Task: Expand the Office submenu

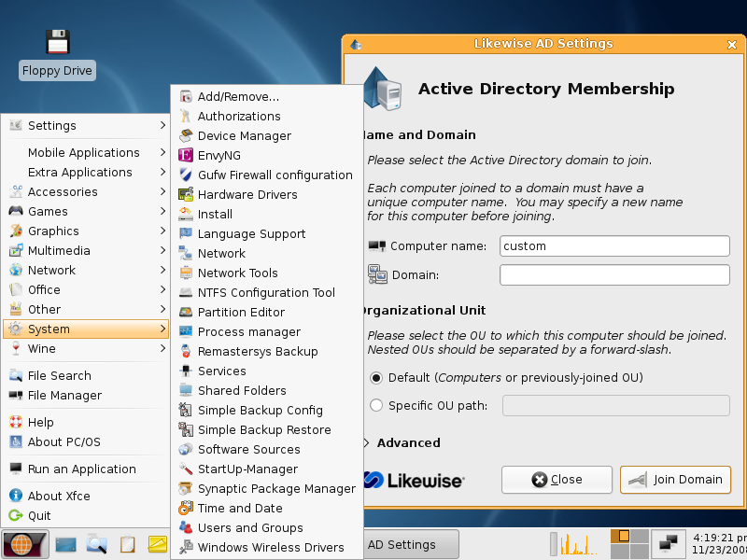Action: coord(86,289)
